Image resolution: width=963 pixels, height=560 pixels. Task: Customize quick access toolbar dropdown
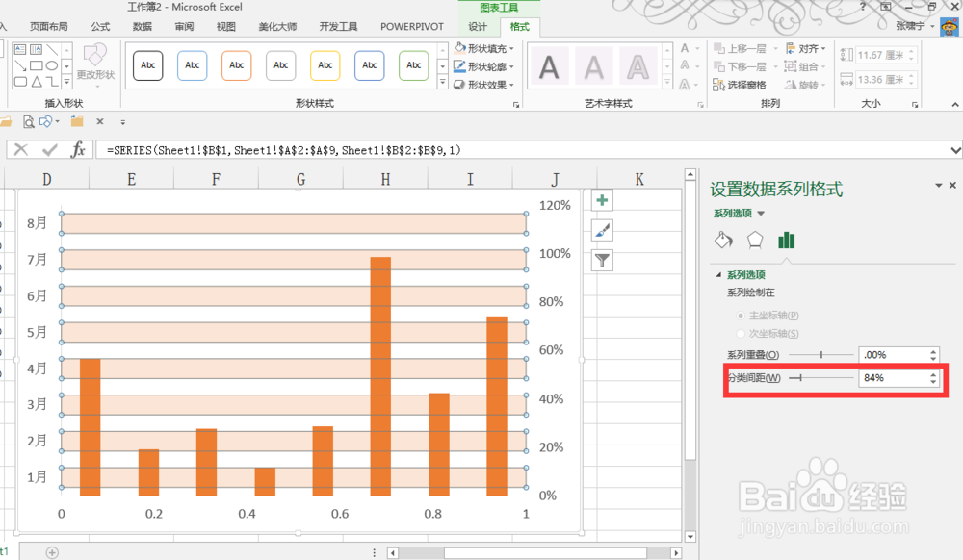coord(123,122)
